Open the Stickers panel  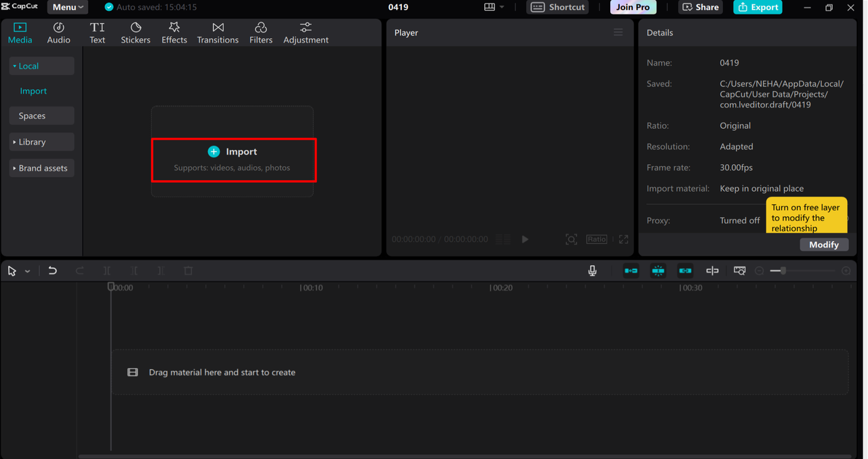[x=136, y=33]
